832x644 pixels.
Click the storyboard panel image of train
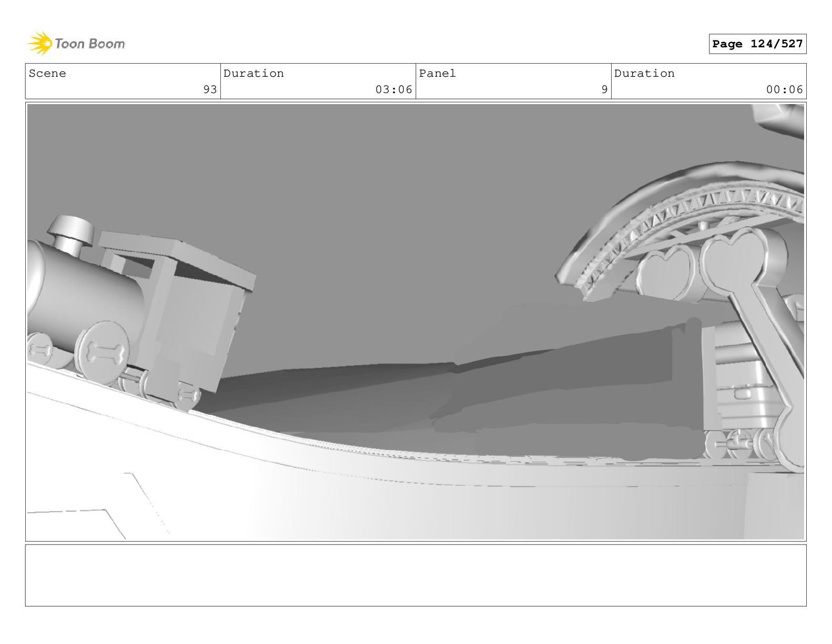(x=415, y=322)
